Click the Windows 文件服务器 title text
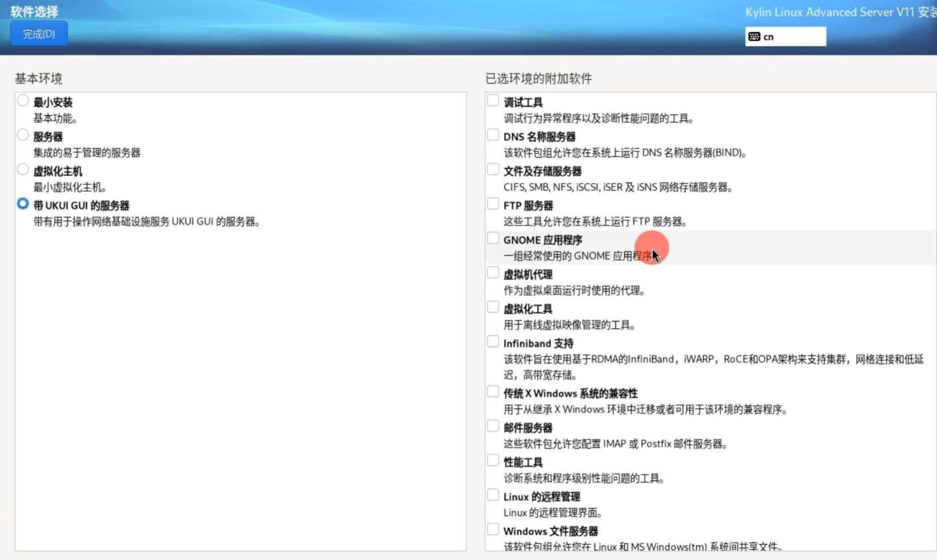The width and height of the screenshot is (937, 560). click(551, 532)
